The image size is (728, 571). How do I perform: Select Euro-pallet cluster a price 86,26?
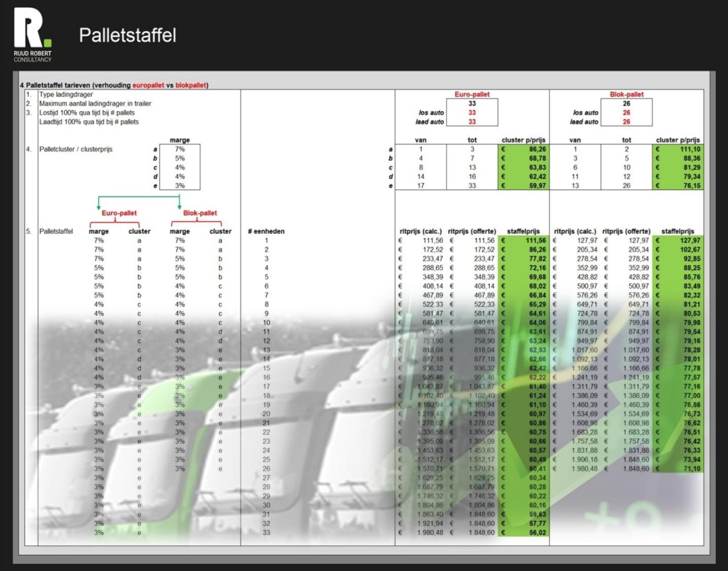coord(523,150)
